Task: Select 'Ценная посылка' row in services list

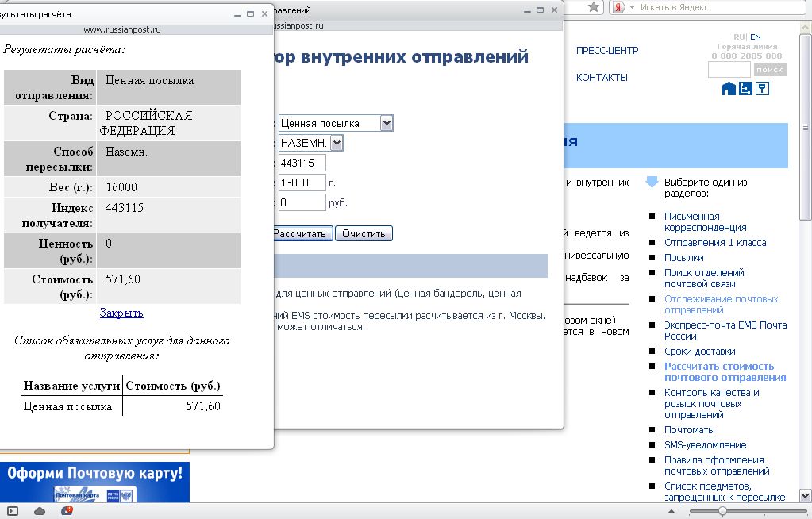Action: point(122,406)
